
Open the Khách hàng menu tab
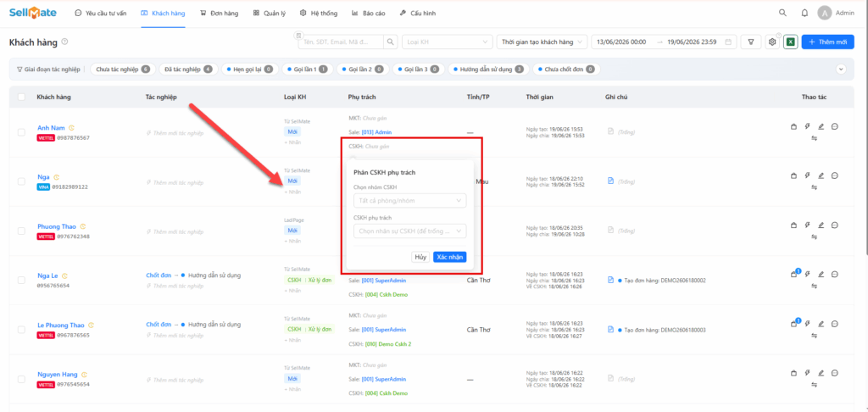(x=164, y=14)
